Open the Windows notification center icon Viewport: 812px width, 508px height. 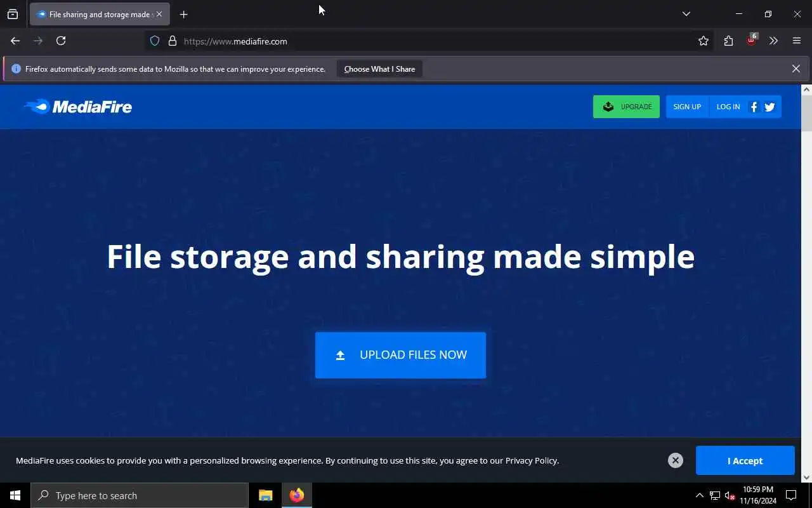791,495
